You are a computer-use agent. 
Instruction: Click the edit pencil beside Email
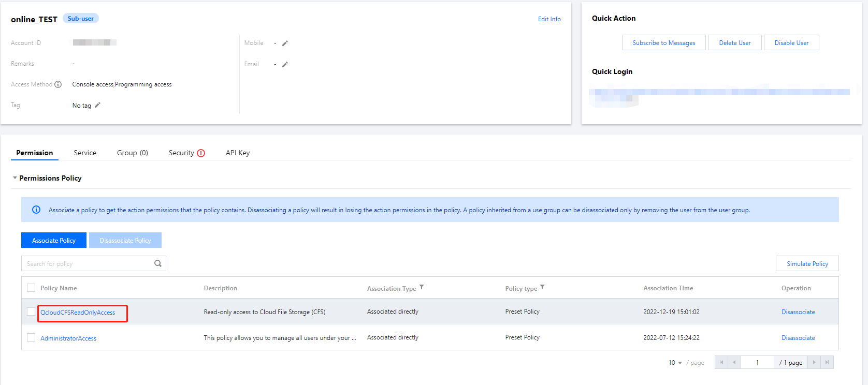(285, 65)
